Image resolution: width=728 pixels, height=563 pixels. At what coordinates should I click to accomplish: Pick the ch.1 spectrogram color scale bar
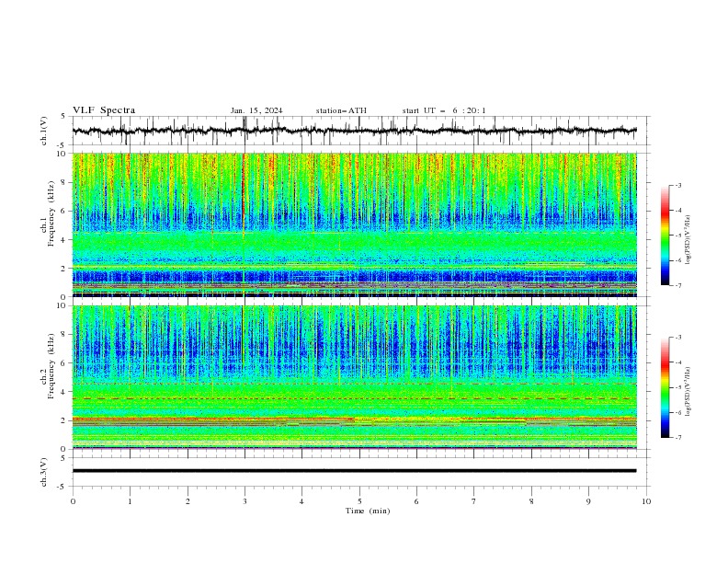click(x=665, y=236)
